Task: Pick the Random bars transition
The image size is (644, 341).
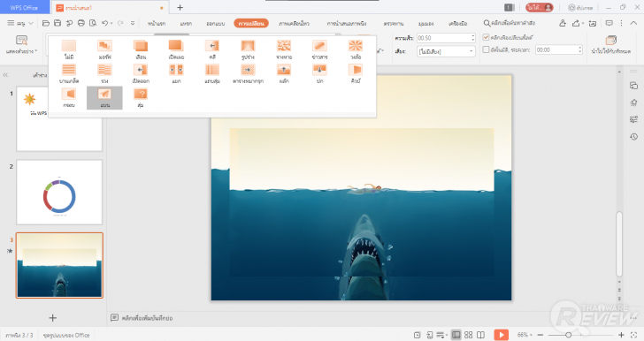Action: click(x=212, y=73)
